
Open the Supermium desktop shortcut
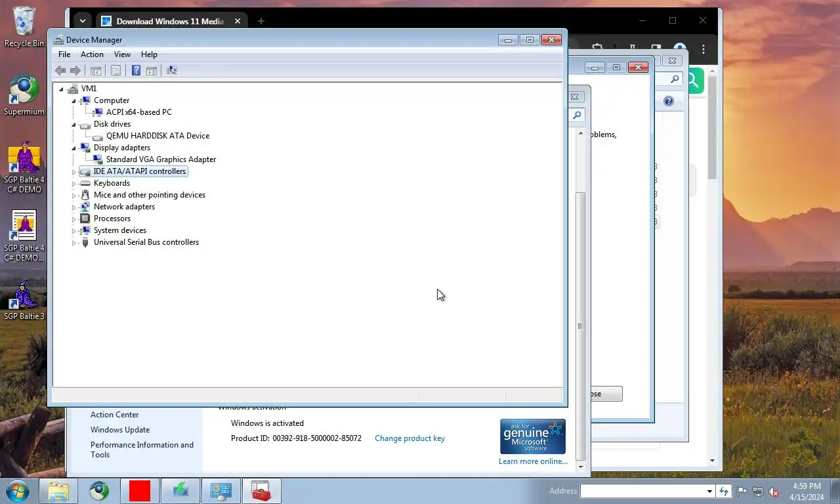pyautogui.click(x=24, y=95)
